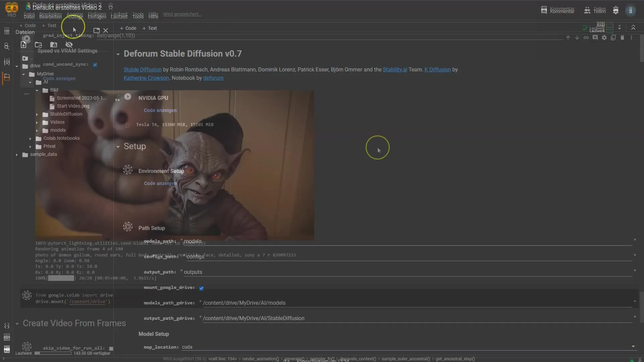
Task: Expand the Create Video From Frames section
Action: (x=17, y=323)
